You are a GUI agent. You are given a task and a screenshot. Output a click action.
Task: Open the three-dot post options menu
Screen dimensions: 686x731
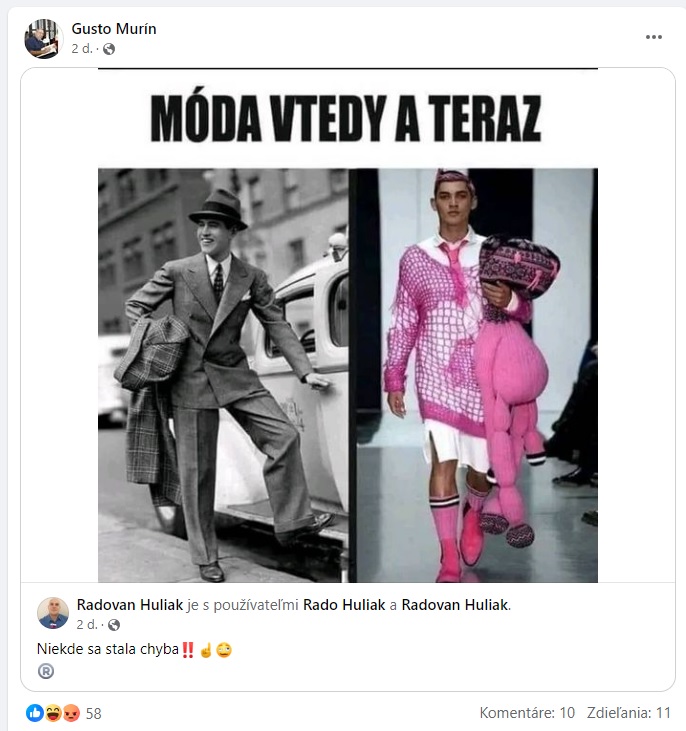click(x=653, y=37)
